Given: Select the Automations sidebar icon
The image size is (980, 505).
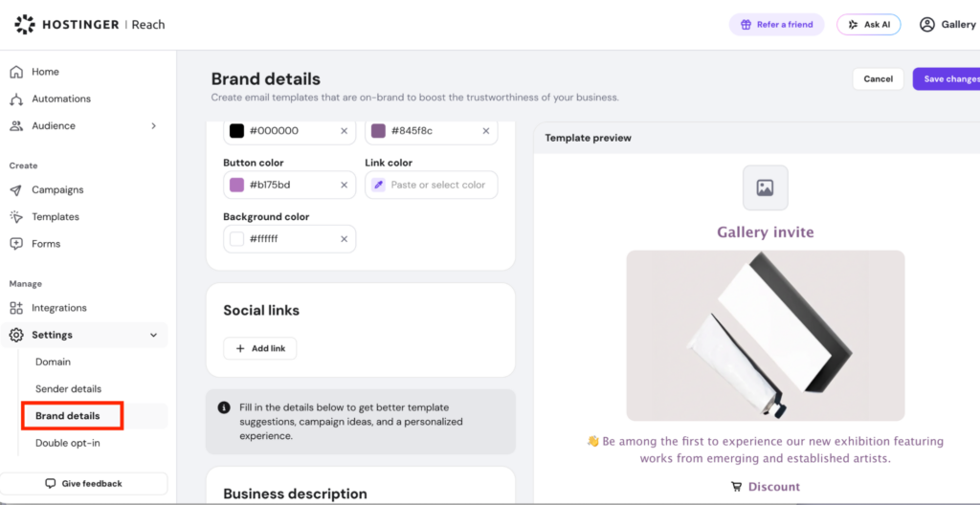Looking at the screenshot, I should pos(17,99).
